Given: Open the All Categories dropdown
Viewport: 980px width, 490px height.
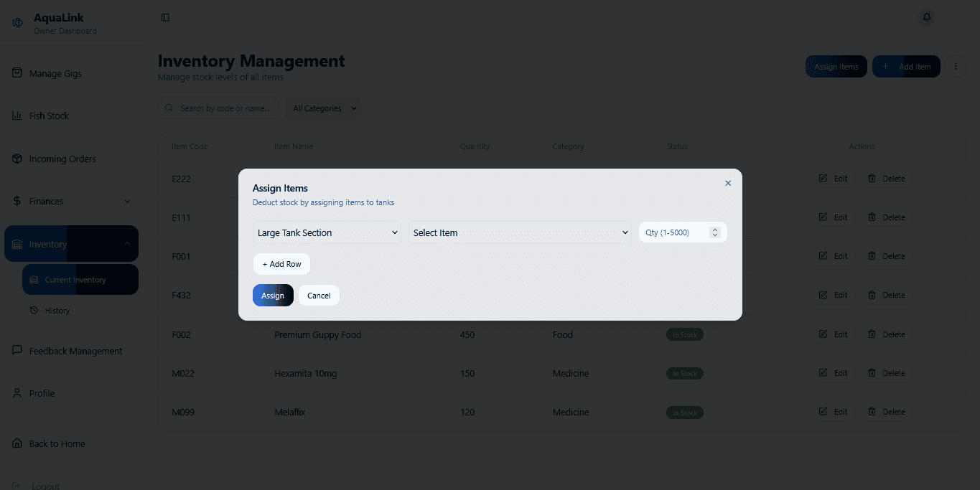Looking at the screenshot, I should click(322, 108).
